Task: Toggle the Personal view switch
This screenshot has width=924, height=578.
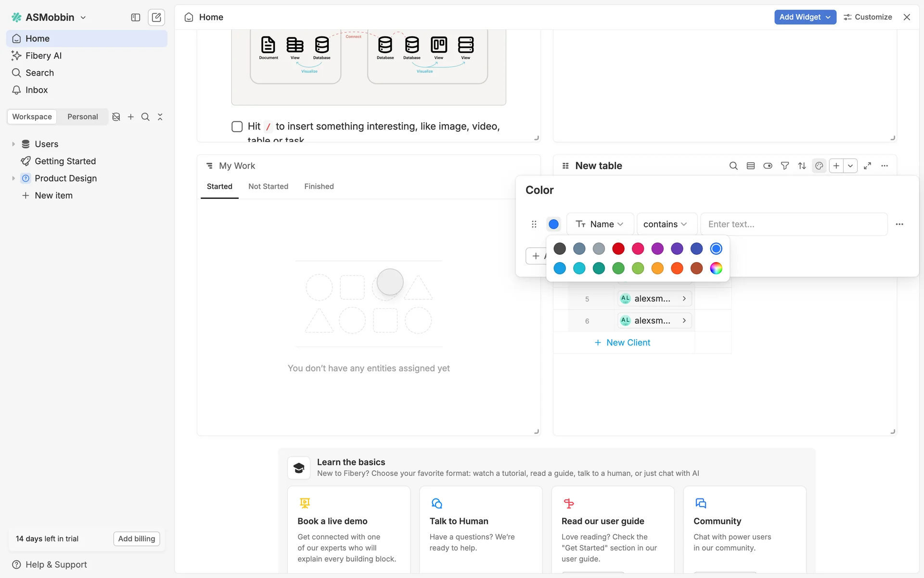Action: 82,117
